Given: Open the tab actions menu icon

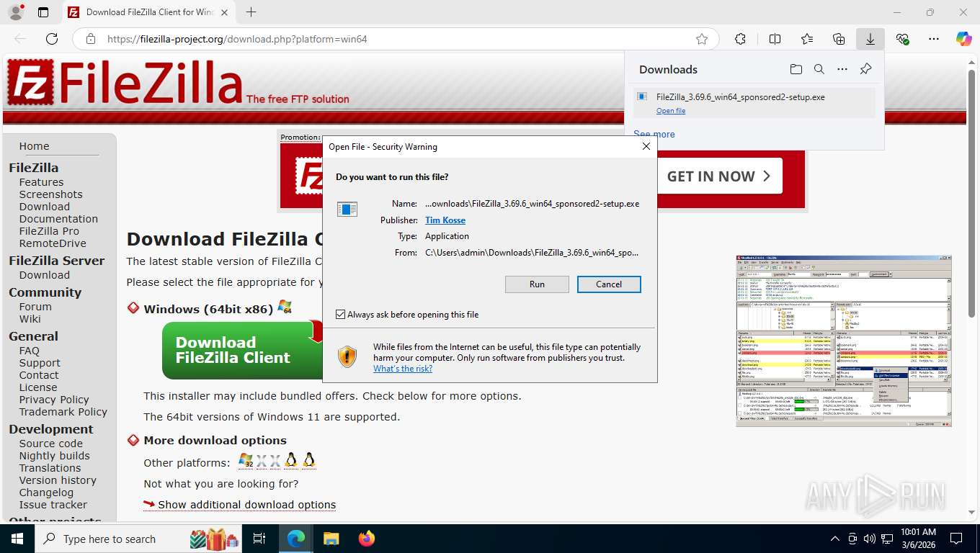Looking at the screenshot, I should click(x=43, y=12).
